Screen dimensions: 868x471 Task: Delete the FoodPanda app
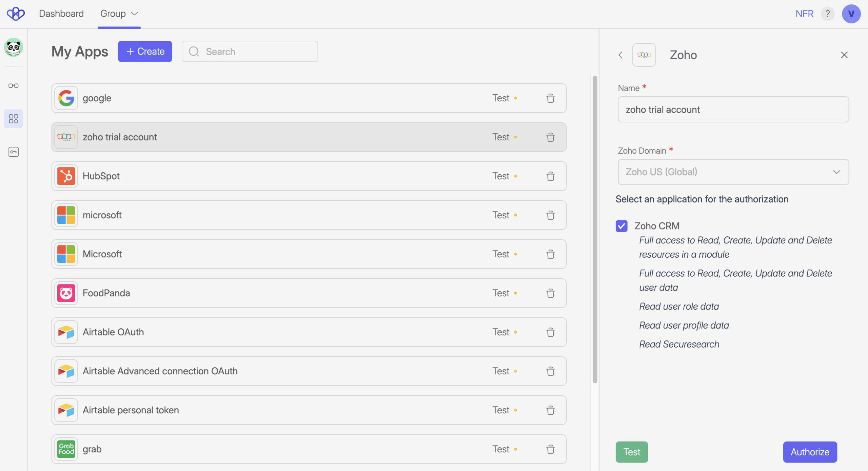551,293
